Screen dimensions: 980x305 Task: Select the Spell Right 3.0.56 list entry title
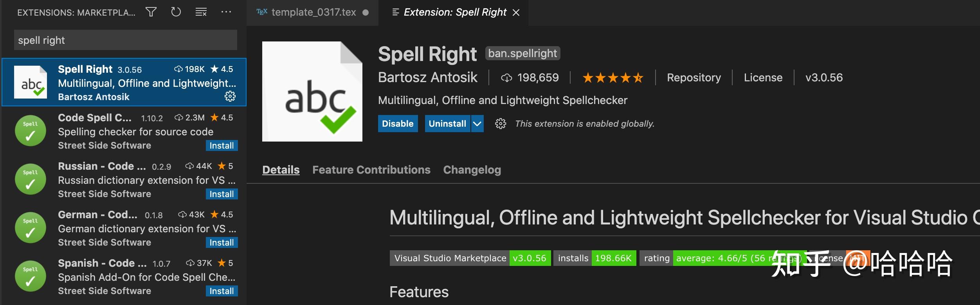pos(85,69)
